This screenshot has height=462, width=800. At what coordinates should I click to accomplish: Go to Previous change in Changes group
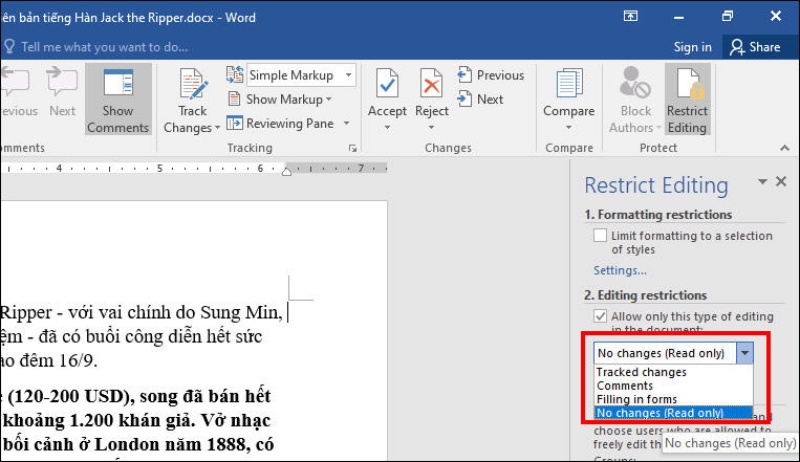click(491, 75)
